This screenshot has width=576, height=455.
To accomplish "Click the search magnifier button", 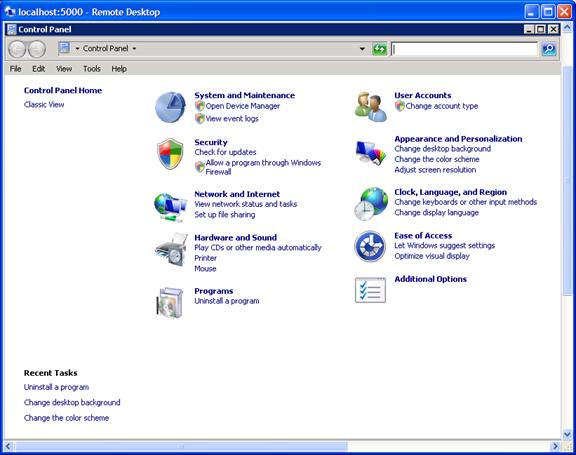I will coord(549,49).
